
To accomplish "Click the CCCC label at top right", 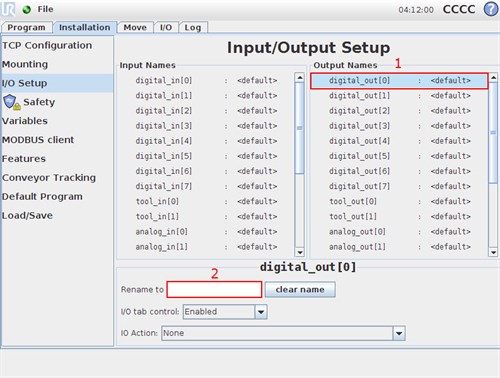I will coord(459,9).
